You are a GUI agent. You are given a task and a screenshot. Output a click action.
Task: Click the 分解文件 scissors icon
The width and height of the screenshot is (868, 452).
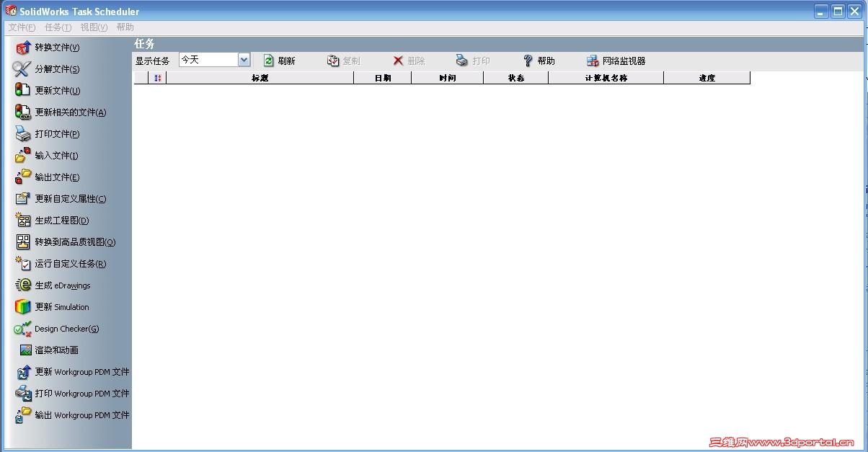[x=22, y=69]
